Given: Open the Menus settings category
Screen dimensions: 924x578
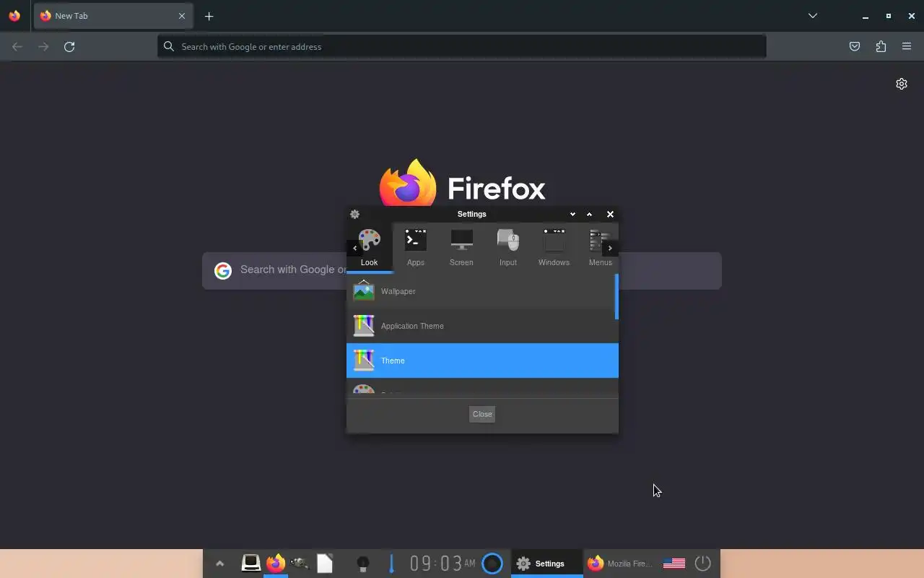Looking at the screenshot, I should [600, 248].
